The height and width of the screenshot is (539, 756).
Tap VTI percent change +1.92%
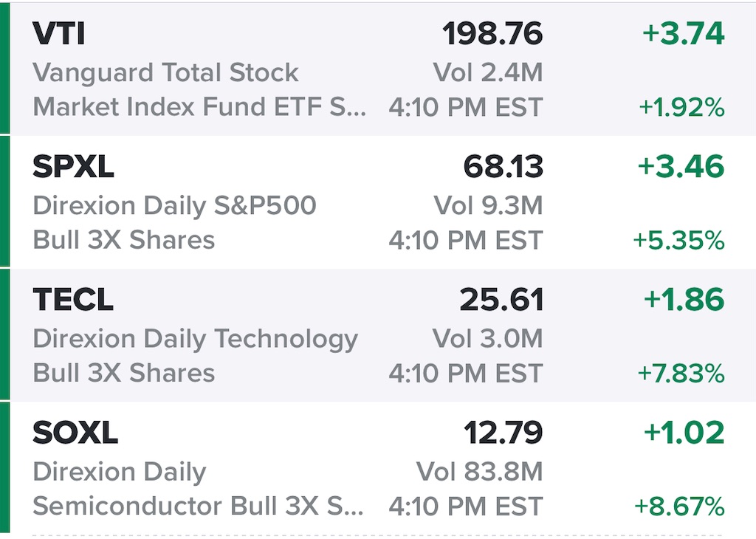681,109
